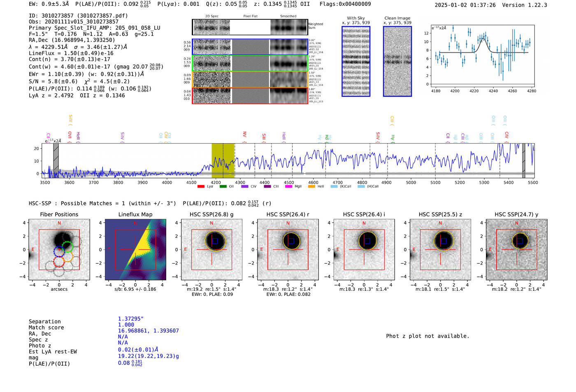Viewport: 576px width, 392px height.
Task: Click the yellow aperture circle in HSC y image
Action: pyautogui.click(x=520, y=233)
